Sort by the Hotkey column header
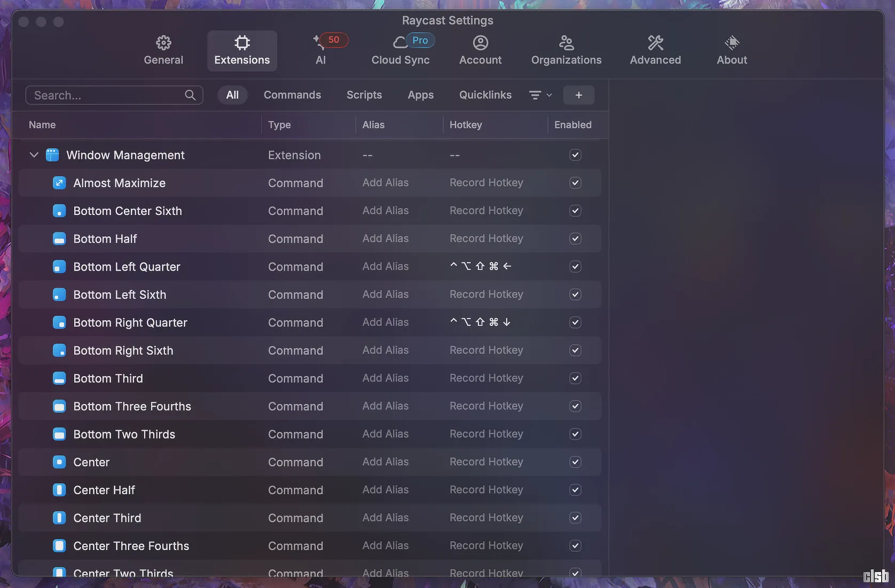 (466, 125)
